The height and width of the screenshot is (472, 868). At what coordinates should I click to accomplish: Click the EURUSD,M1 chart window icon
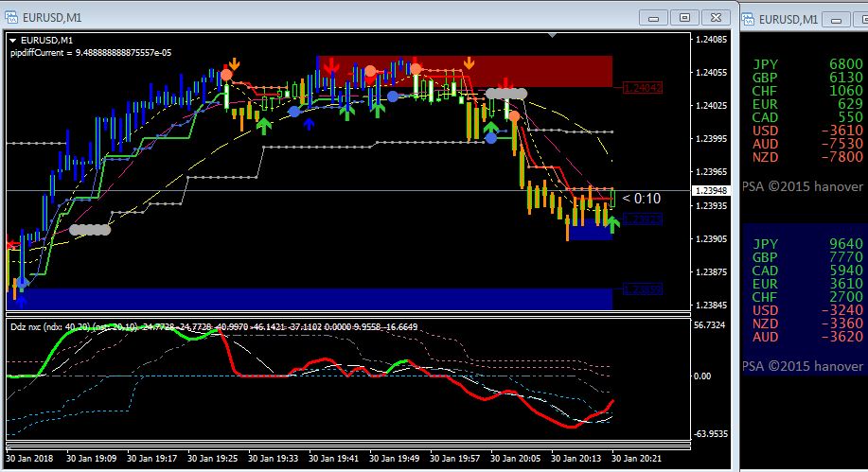(x=11, y=18)
